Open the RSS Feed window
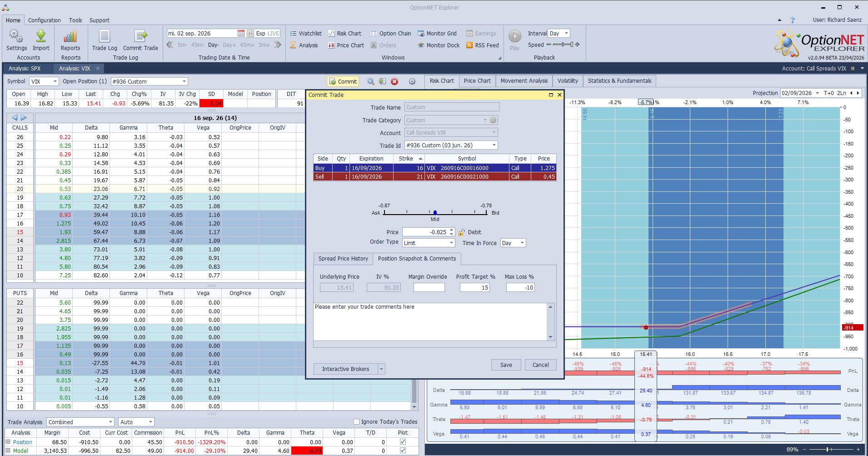Screen dimensions: 868x456 (x=483, y=45)
